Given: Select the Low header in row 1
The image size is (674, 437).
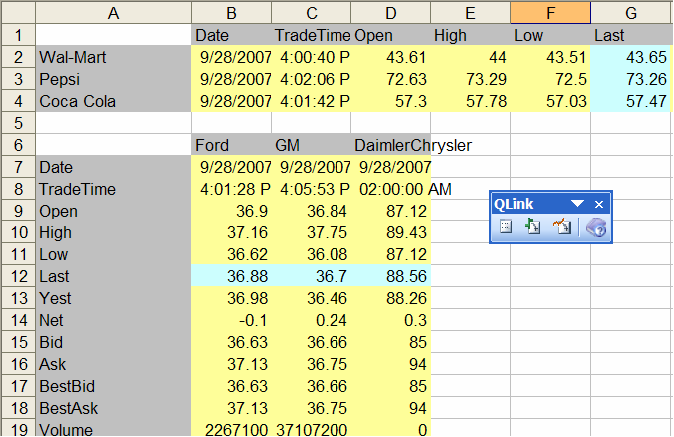Looking at the screenshot, I should 551,35.
